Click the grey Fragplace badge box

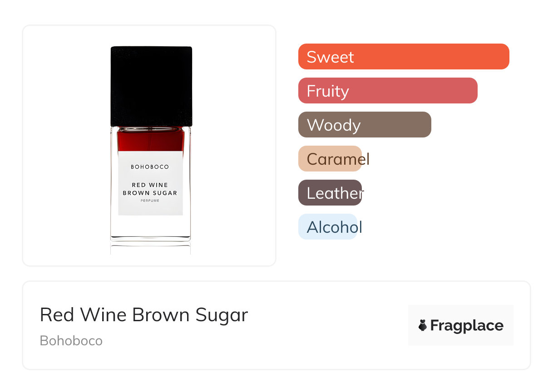461,325
